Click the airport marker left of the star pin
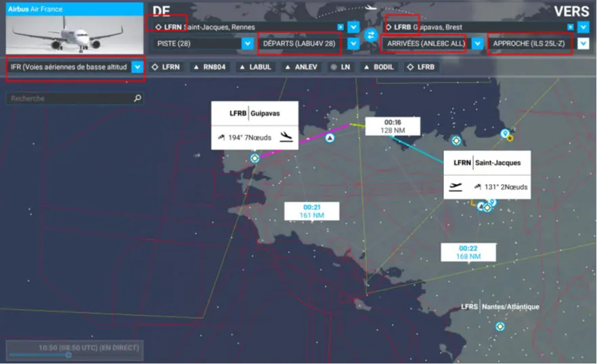 [456, 141]
